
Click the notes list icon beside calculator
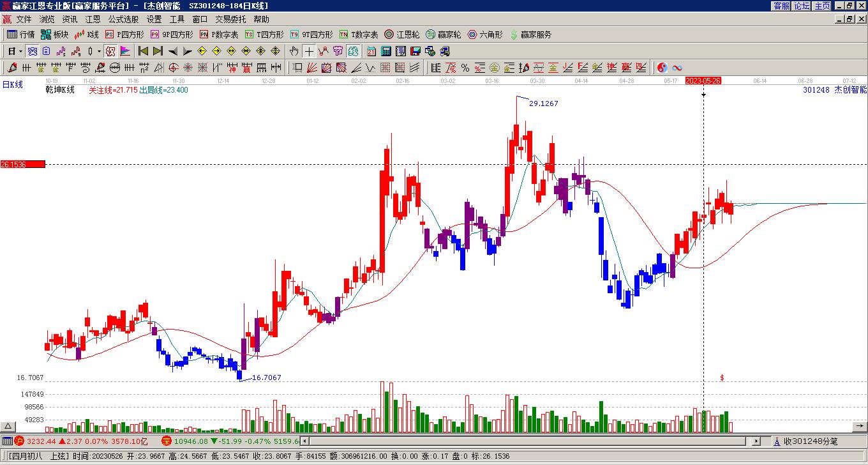[x=401, y=51]
